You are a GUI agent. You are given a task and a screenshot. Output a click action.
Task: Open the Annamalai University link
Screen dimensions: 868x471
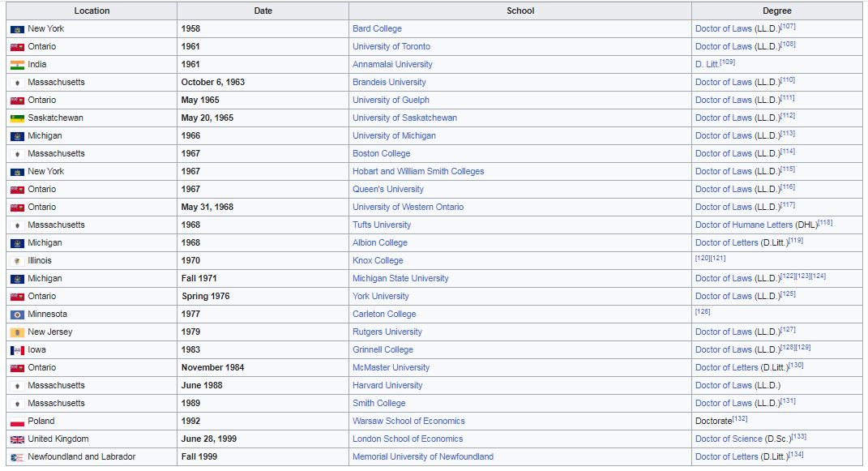(392, 65)
